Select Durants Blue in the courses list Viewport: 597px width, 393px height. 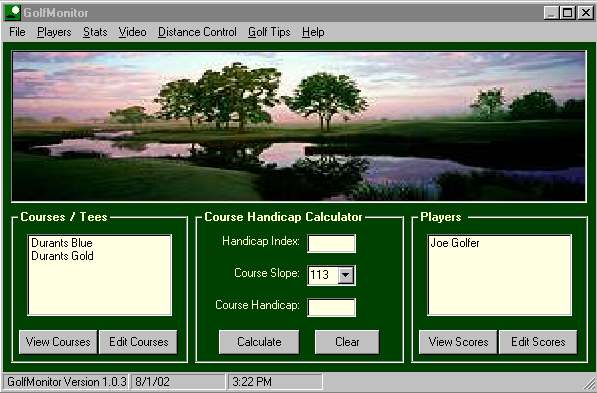pyautogui.click(x=62, y=243)
